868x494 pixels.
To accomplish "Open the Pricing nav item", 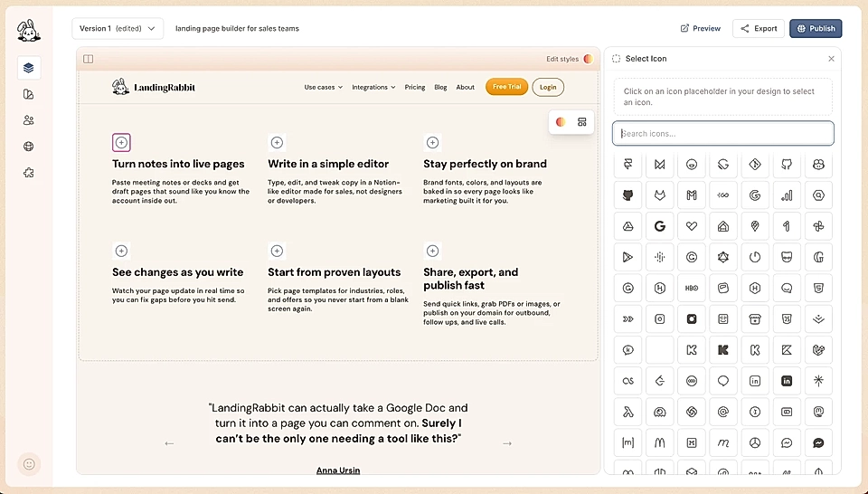I will [415, 87].
